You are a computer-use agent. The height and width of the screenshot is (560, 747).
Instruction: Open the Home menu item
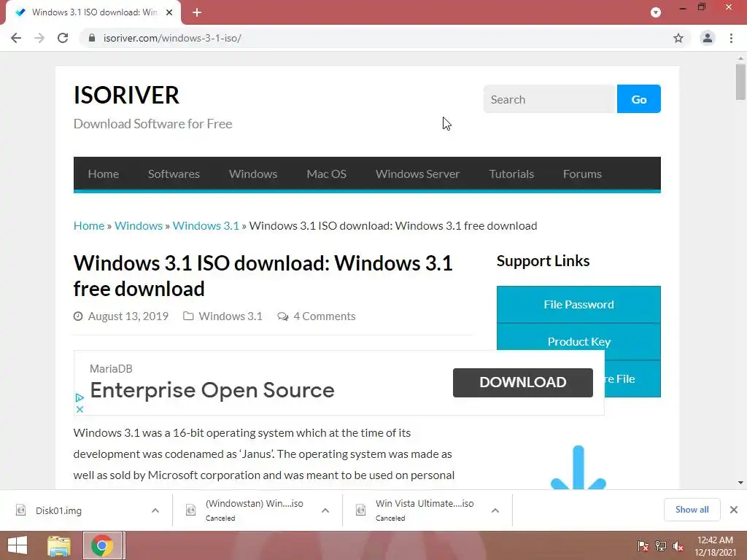pyautogui.click(x=104, y=174)
